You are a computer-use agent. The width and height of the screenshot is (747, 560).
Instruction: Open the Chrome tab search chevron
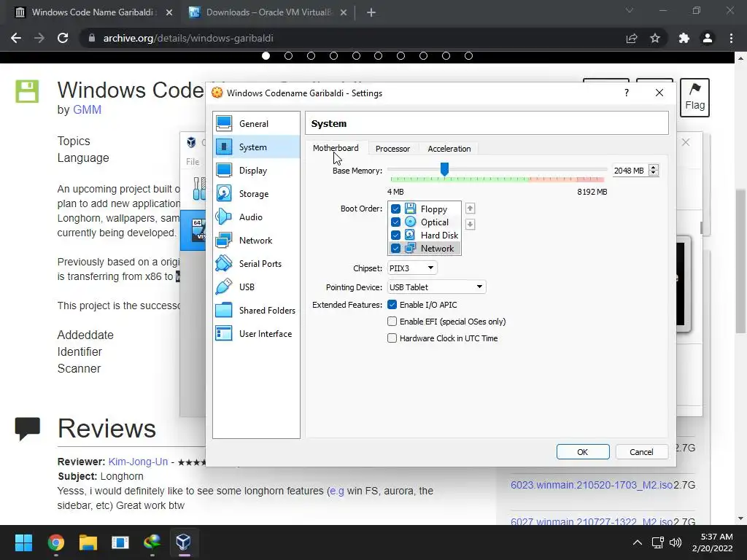630,10
